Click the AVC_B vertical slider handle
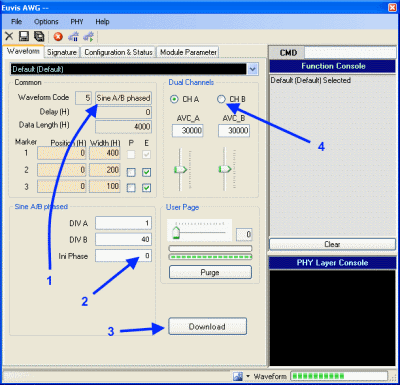The height and width of the screenshot is (385, 400). [225, 169]
